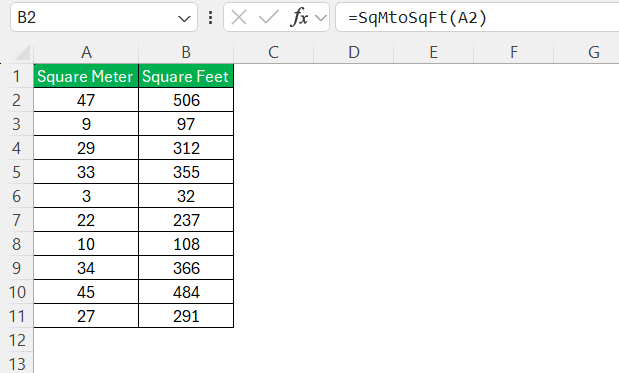Select cell with value 484
The image size is (619, 373).
click(186, 292)
